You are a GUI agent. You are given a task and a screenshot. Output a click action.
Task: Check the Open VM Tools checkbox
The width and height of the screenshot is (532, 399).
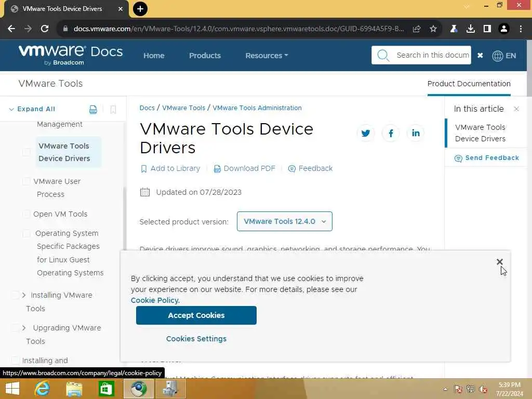coord(26,214)
